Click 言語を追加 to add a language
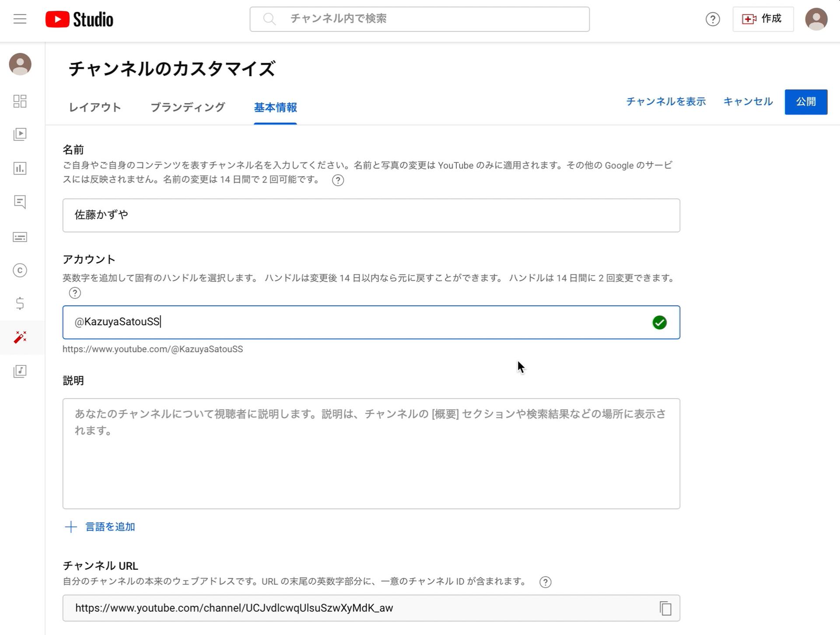This screenshot has height=635, width=840. coord(109,526)
